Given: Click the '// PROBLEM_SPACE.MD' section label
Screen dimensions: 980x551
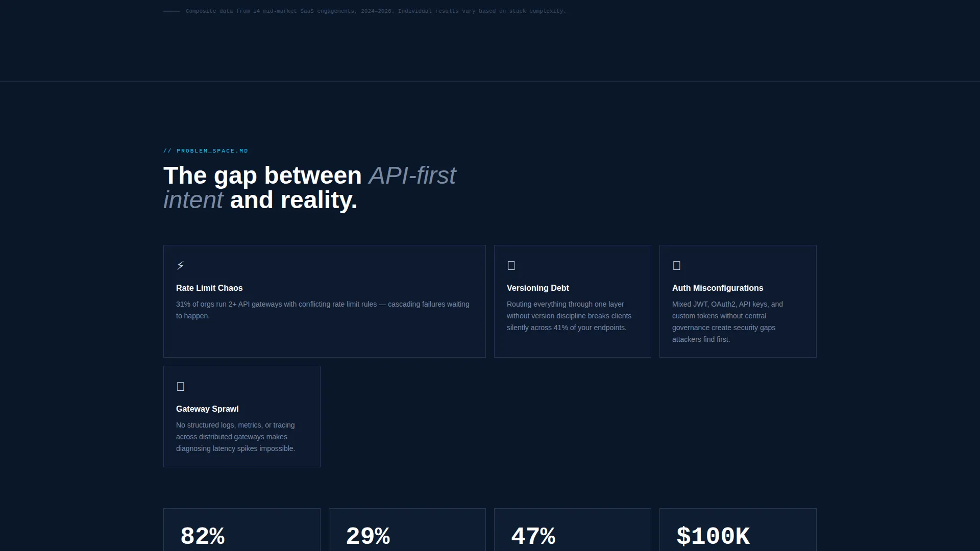Looking at the screenshot, I should pyautogui.click(x=206, y=151).
